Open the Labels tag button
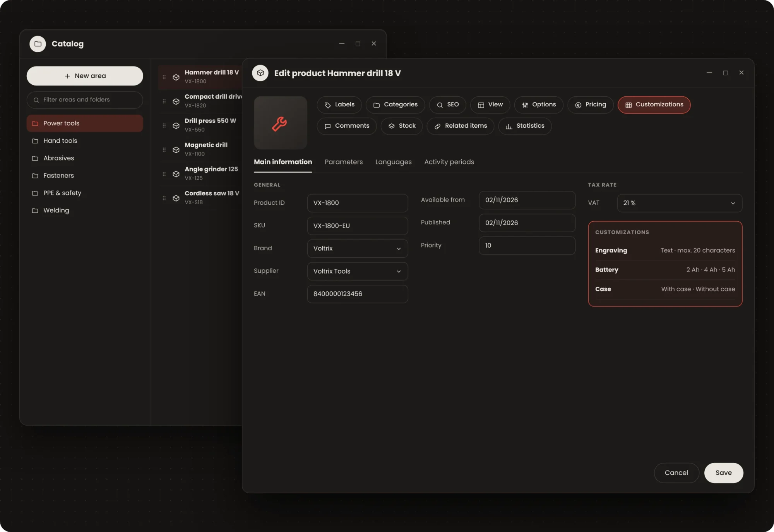774x532 pixels. [339, 105]
